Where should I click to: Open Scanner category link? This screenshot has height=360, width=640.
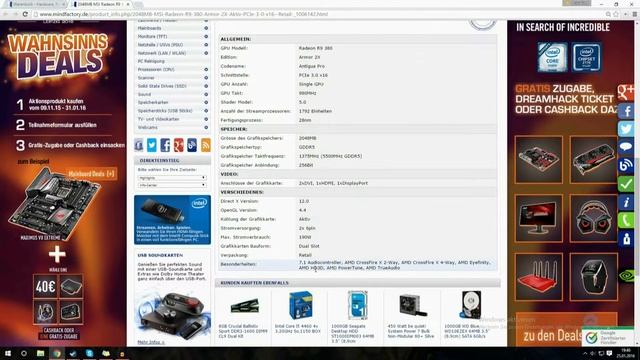click(146, 78)
